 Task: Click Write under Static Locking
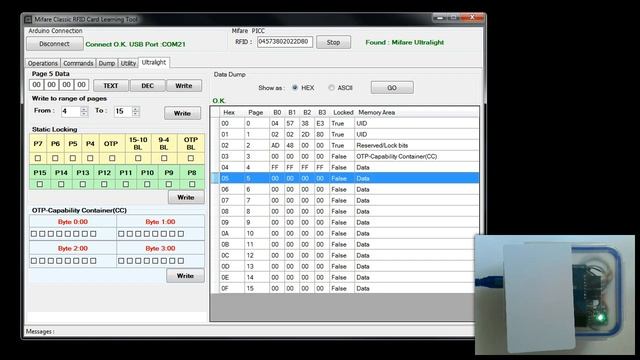[x=186, y=197]
